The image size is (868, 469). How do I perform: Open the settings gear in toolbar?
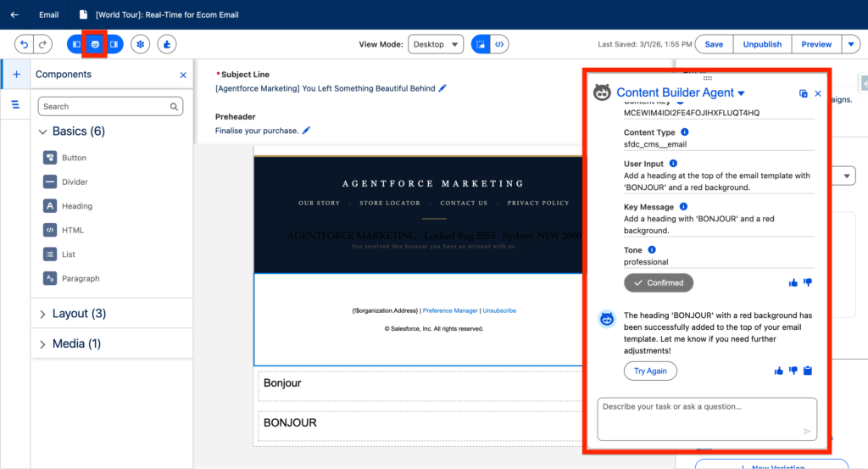(x=141, y=44)
